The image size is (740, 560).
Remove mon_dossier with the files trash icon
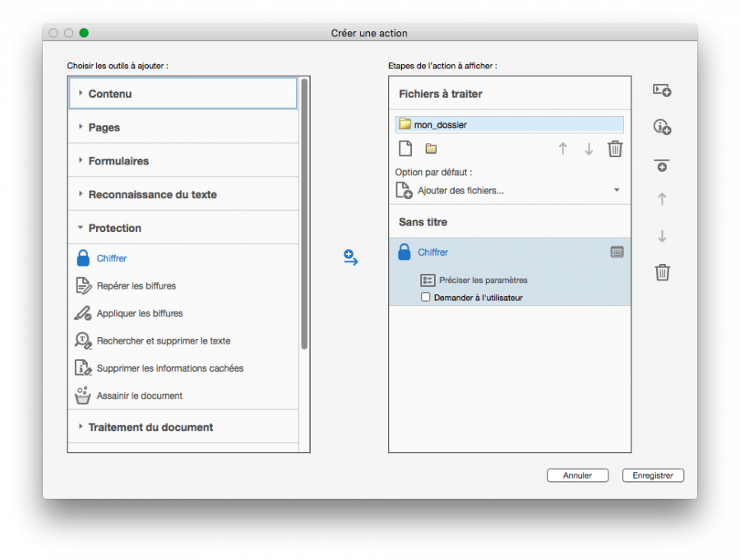pyautogui.click(x=615, y=149)
